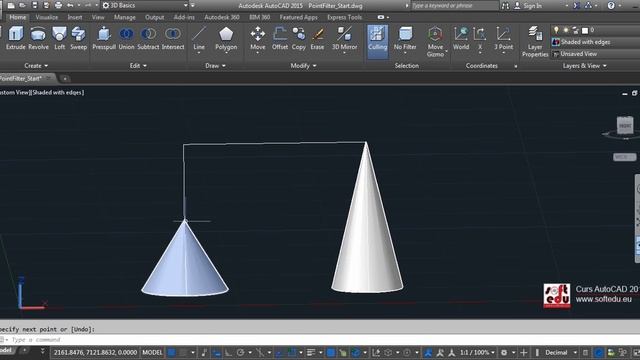Viewport: 640px width, 360px height.
Task: Use the Copy modify tool
Action: [298, 39]
